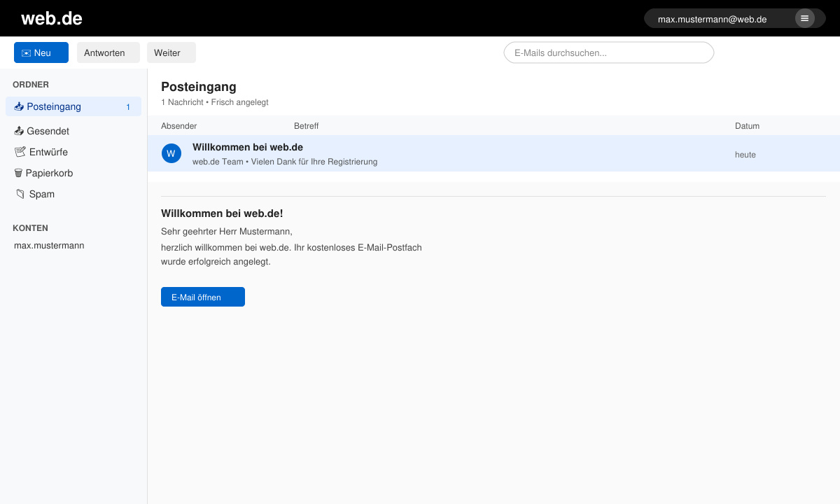Select the max.mustermann account under Konten

49,246
